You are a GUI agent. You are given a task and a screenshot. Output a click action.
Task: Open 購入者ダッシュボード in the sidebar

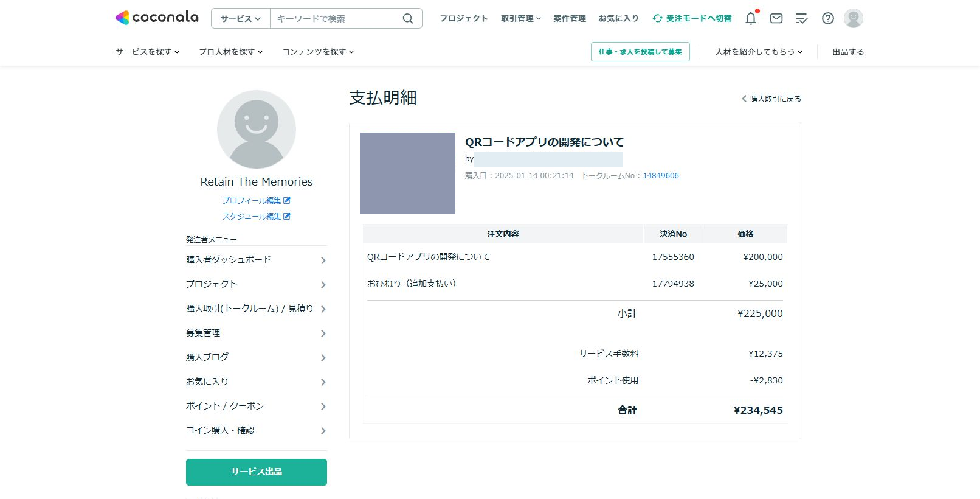(x=257, y=260)
